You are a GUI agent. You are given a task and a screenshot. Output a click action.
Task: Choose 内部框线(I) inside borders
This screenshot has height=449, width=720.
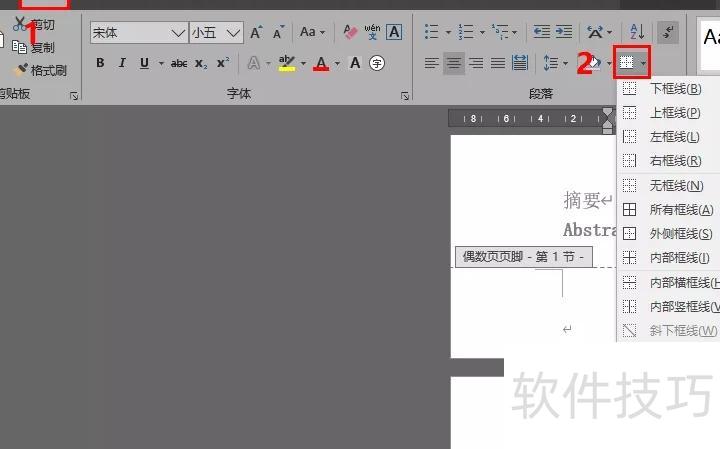[x=668, y=258]
